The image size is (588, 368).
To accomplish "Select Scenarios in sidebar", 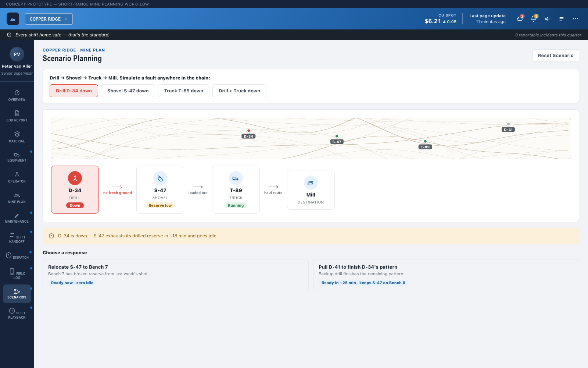I will point(17,294).
